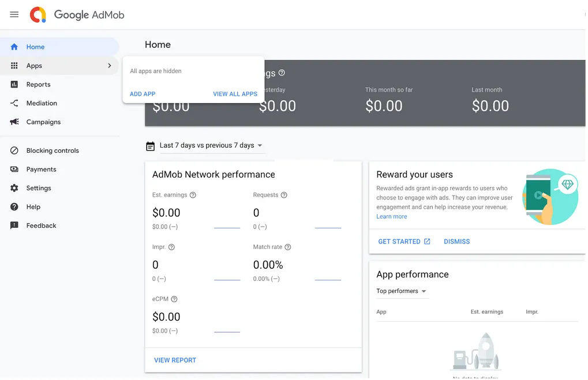This screenshot has height=380, width=588.
Task: Click the ADD APP button
Action: point(143,94)
